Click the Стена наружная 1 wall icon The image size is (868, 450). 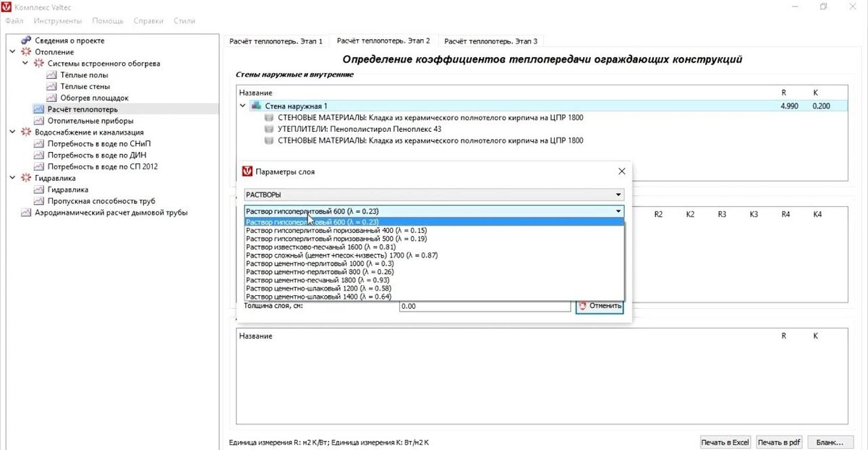pyautogui.click(x=256, y=106)
